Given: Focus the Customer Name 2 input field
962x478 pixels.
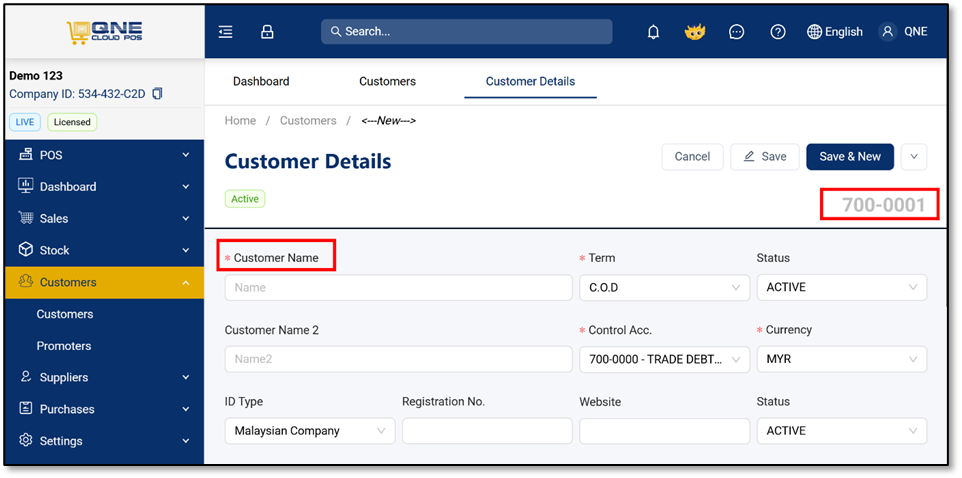Looking at the screenshot, I should [399, 359].
